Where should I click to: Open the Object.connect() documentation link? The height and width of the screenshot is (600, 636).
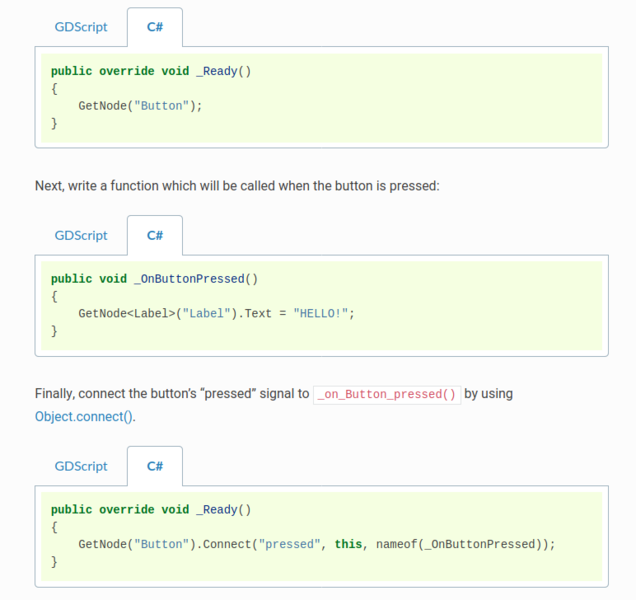[x=84, y=417]
